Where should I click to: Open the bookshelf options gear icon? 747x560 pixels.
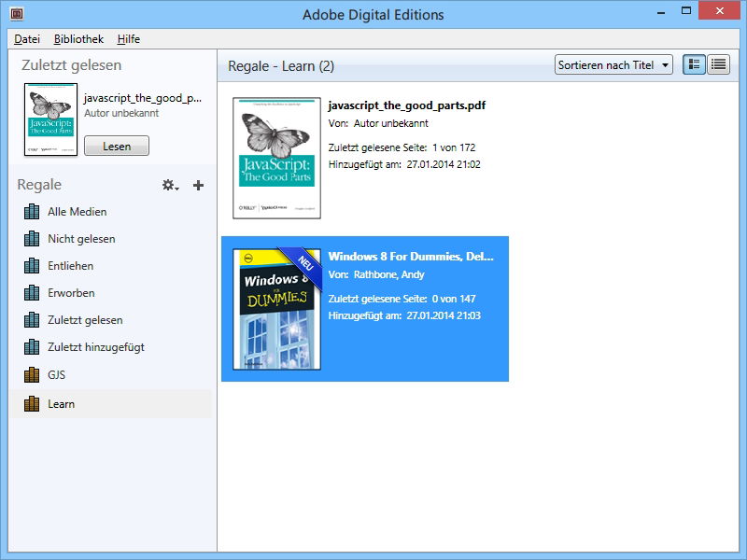pos(170,185)
